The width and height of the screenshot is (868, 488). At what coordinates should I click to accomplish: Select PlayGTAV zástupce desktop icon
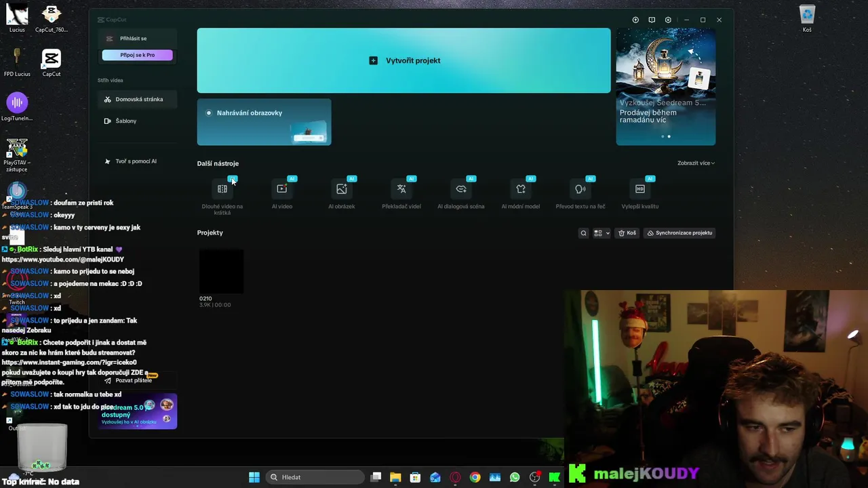tap(17, 155)
